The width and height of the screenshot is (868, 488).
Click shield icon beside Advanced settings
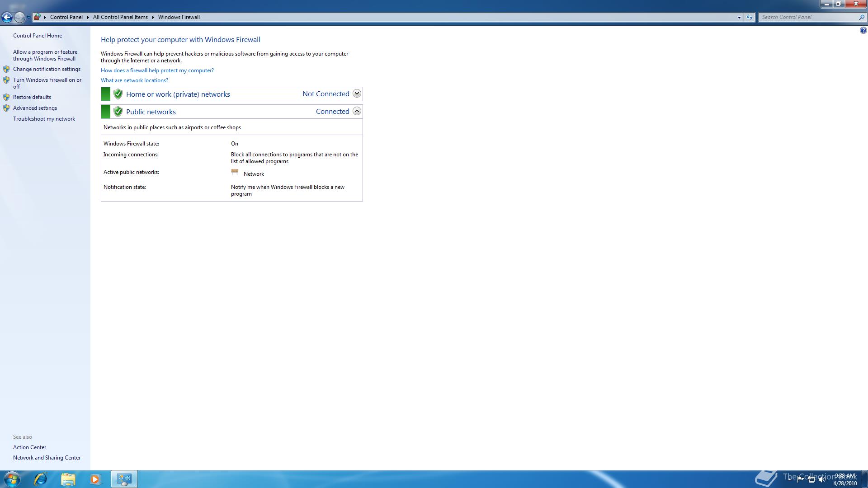point(6,108)
